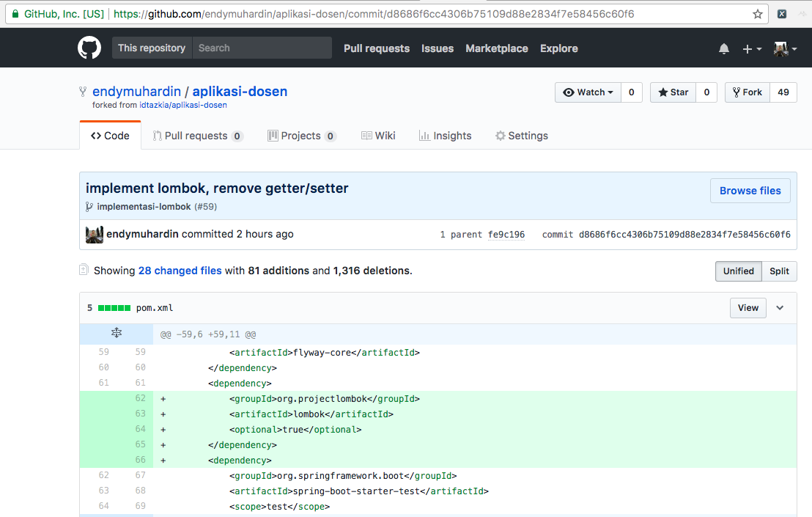Open the Marketplace menu item

496,48
